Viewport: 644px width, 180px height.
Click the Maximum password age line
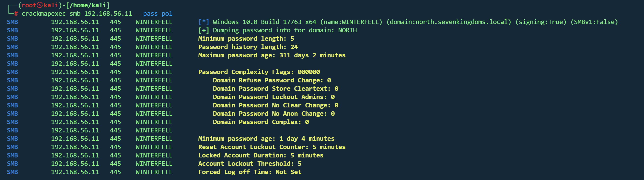coord(272,55)
